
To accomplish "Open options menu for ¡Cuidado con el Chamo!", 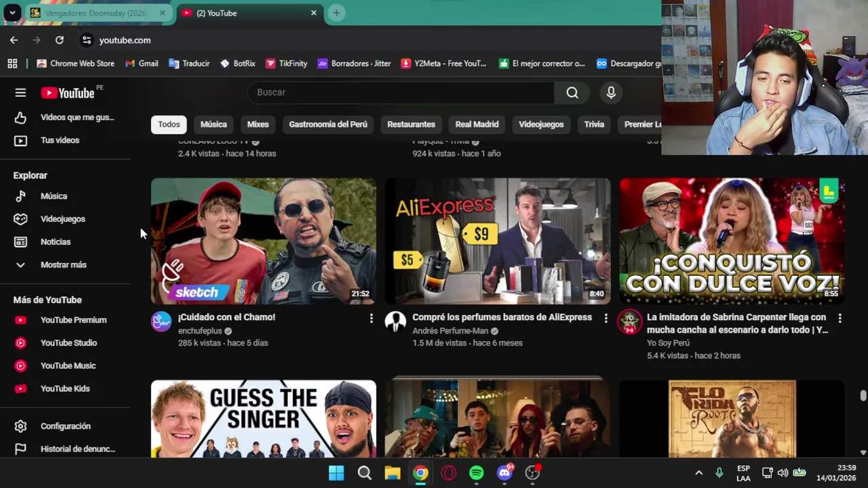I will [x=371, y=318].
